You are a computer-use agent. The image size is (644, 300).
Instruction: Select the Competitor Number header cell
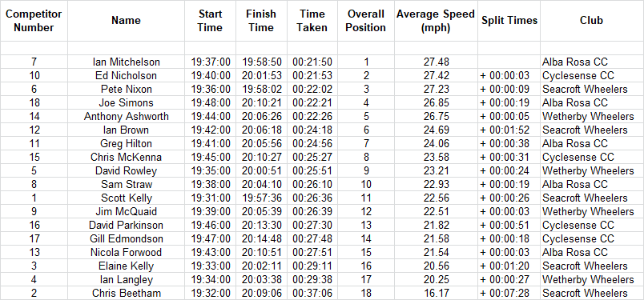pyautogui.click(x=34, y=21)
